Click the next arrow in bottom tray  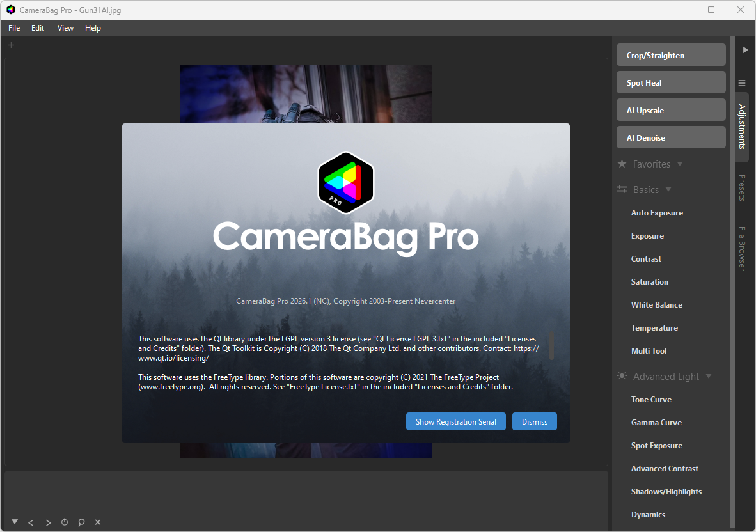click(x=48, y=522)
